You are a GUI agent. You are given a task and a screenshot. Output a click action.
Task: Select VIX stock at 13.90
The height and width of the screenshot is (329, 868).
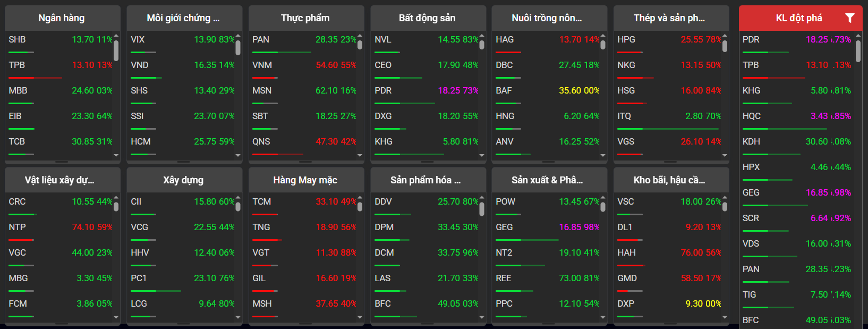tap(182, 43)
